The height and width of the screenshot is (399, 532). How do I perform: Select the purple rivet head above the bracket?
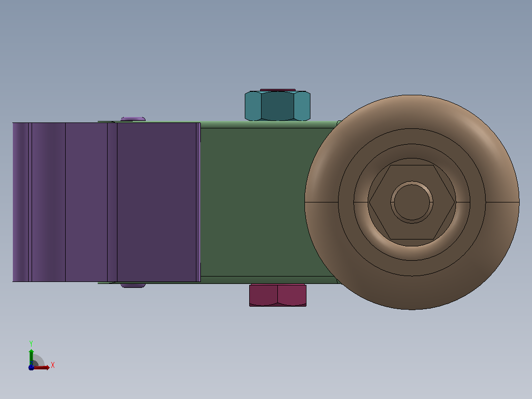coord(133,119)
